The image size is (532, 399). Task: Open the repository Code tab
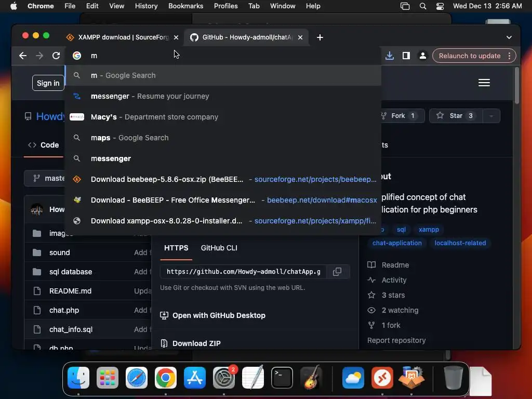pos(44,145)
